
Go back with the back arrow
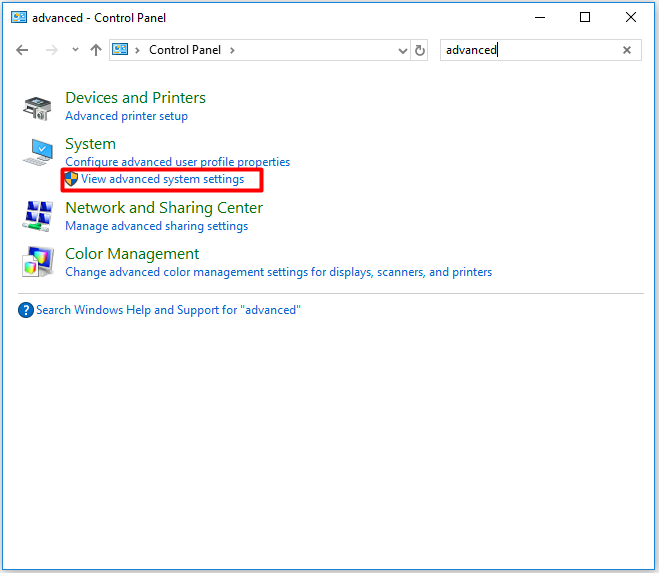pos(22,50)
